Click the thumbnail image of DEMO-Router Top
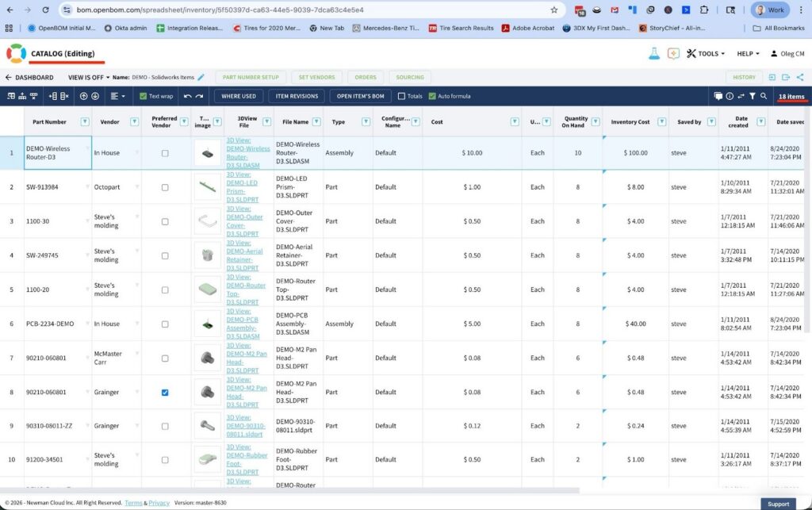The image size is (812, 510). (207, 290)
